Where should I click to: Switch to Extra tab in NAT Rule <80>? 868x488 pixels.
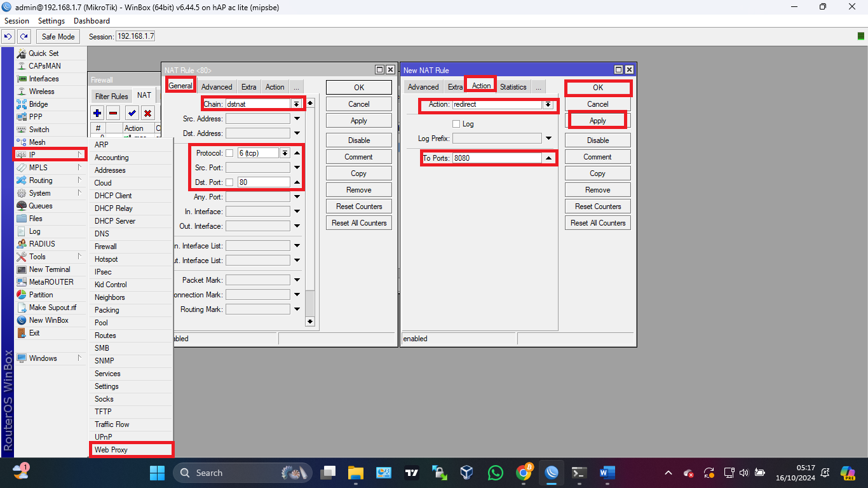(x=248, y=87)
